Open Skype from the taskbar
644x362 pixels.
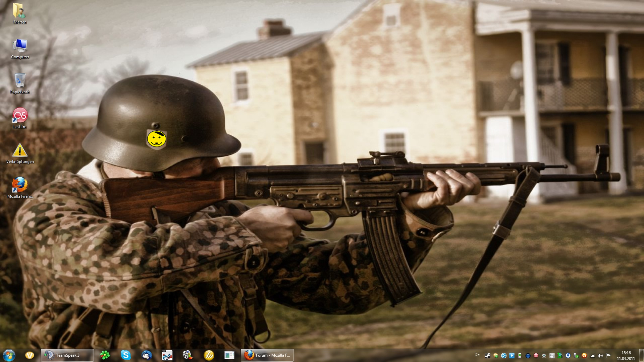click(126, 355)
